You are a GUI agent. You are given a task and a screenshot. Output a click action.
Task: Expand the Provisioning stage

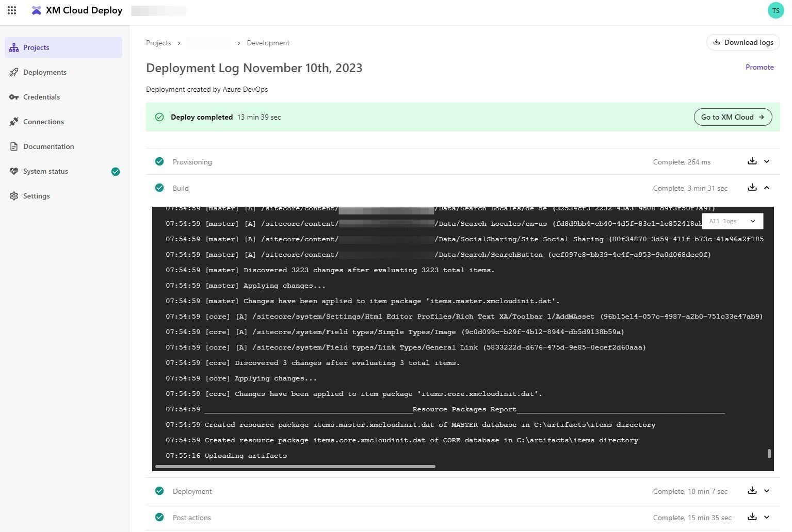tap(767, 161)
